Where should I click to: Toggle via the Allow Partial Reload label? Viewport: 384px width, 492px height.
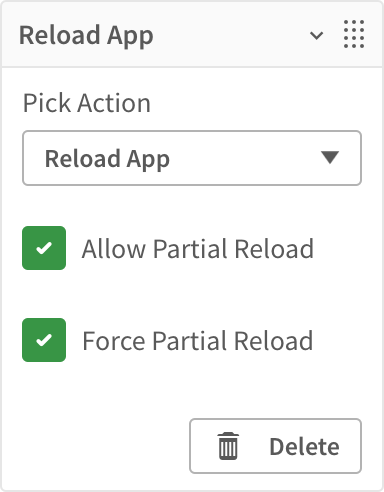coord(198,249)
